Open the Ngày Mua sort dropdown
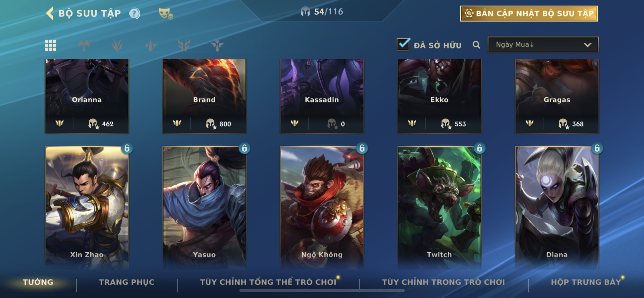The height and width of the screenshot is (298, 644). pyautogui.click(x=543, y=45)
